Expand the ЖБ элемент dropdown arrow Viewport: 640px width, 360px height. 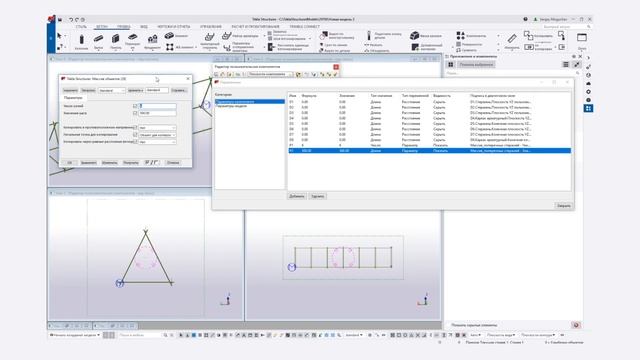pyautogui.click(x=196, y=47)
